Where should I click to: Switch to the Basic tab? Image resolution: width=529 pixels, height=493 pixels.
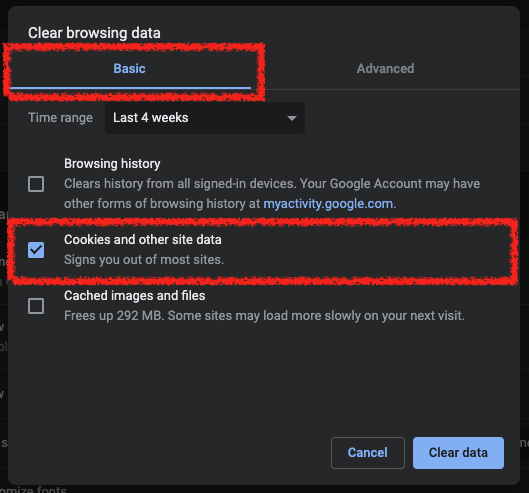(130, 69)
